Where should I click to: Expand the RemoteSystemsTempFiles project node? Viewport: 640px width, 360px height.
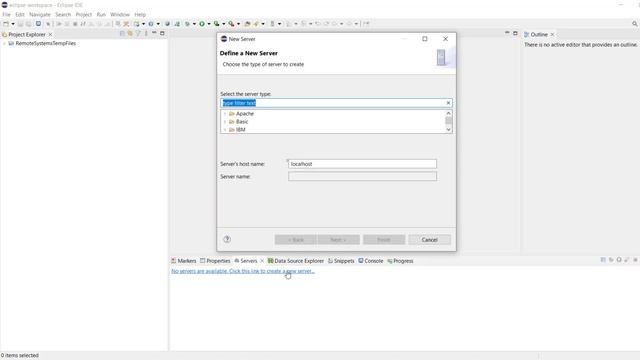[x=4, y=43]
